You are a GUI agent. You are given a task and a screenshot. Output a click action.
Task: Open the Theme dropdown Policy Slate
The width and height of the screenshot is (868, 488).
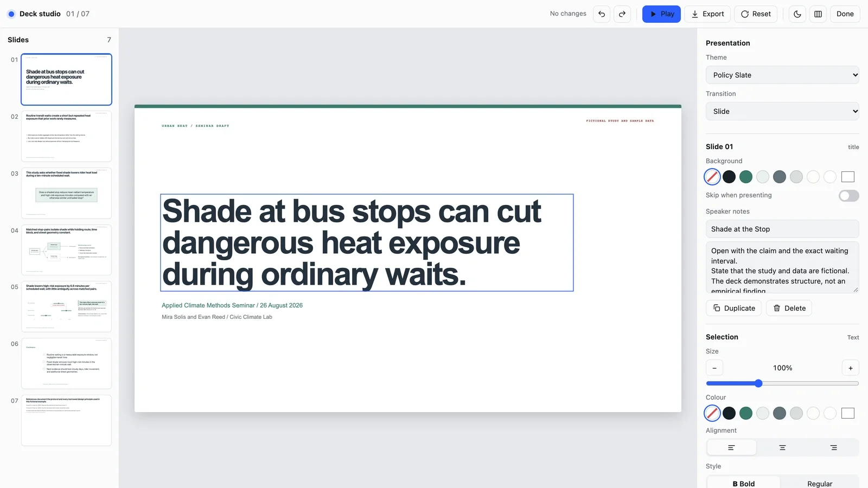tap(782, 75)
